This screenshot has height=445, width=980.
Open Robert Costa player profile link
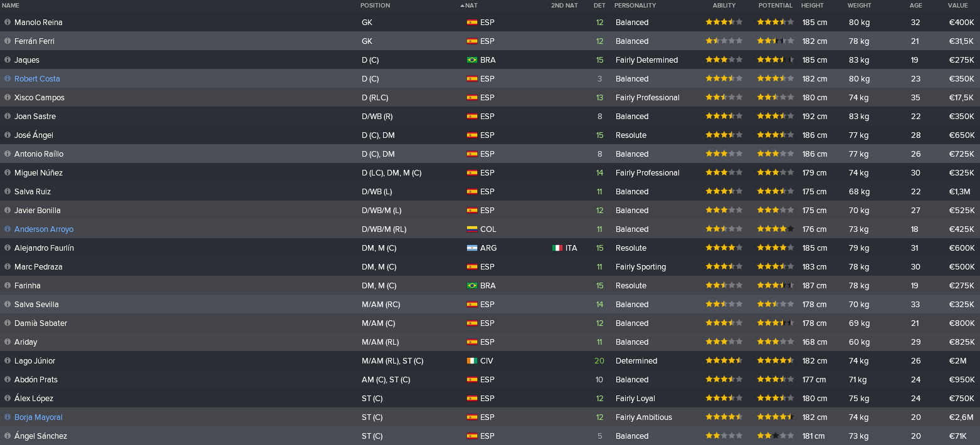(x=37, y=79)
